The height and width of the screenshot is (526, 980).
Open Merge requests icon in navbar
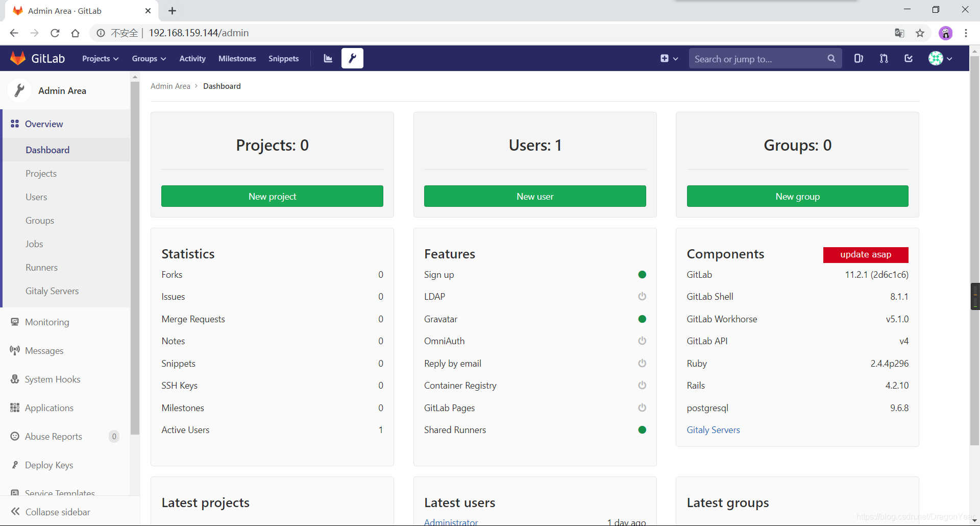coord(884,58)
